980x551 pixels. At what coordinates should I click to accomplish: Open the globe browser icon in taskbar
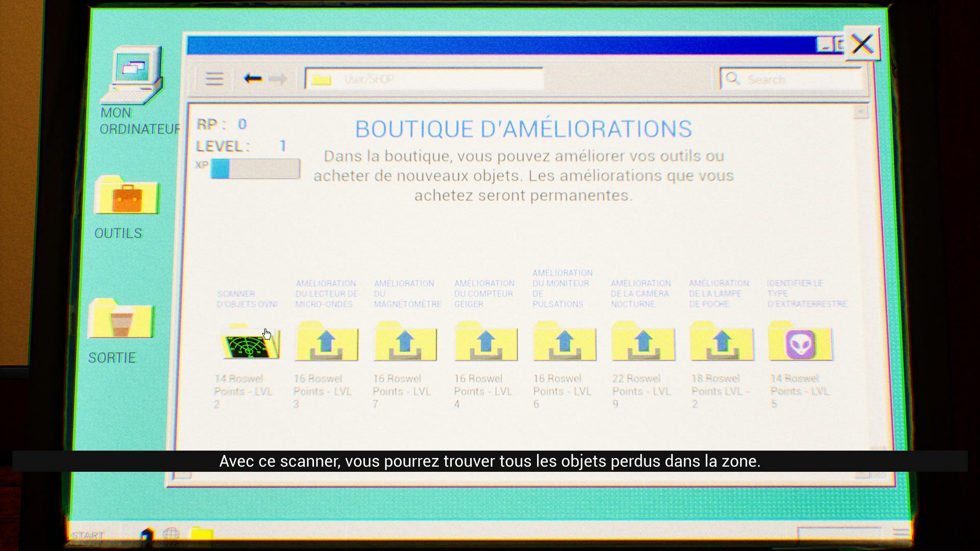171,534
